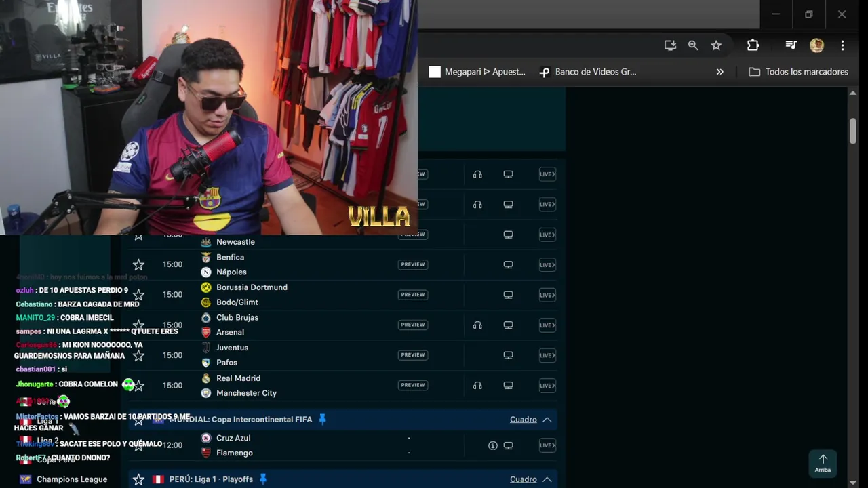Favorite the Benfica vs Nápoles match star

(x=138, y=264)
